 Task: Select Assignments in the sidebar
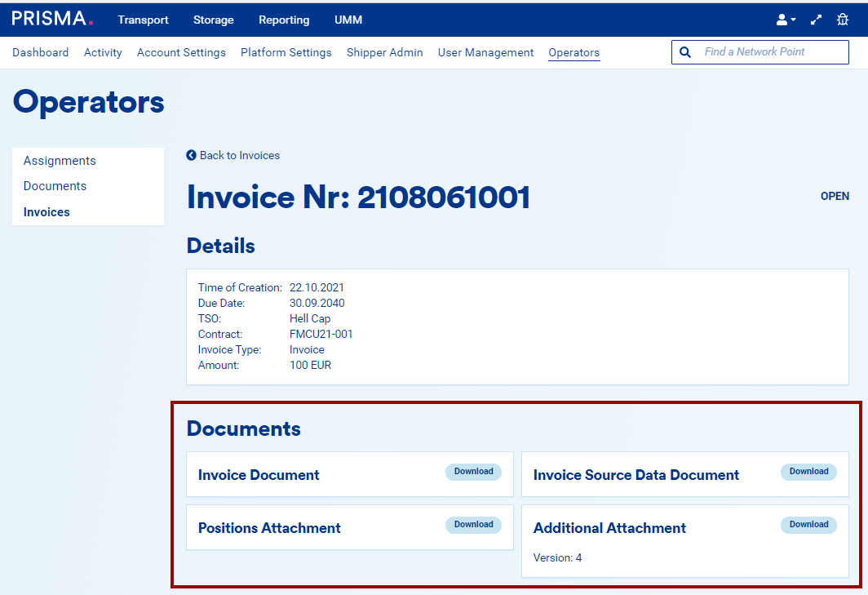pyautogui.click(x=60, y=161)
